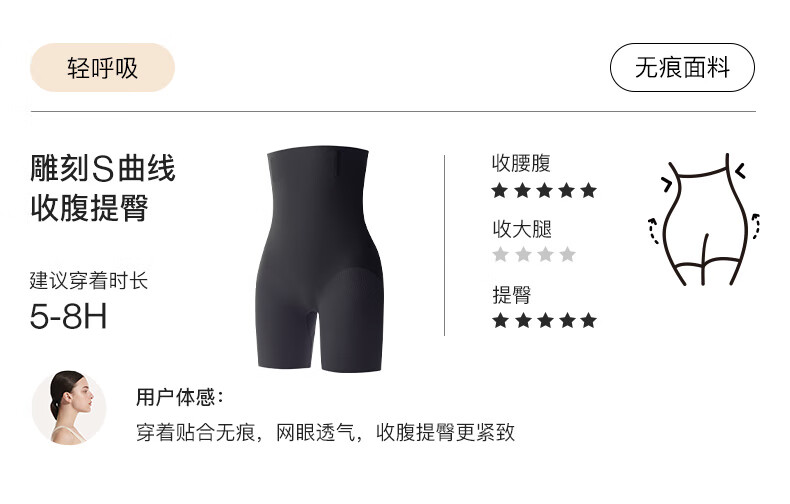This screenshot has width=790, height=504.
Task: Click the 收腰腹 rating label
Action: [x=521, y=163]
